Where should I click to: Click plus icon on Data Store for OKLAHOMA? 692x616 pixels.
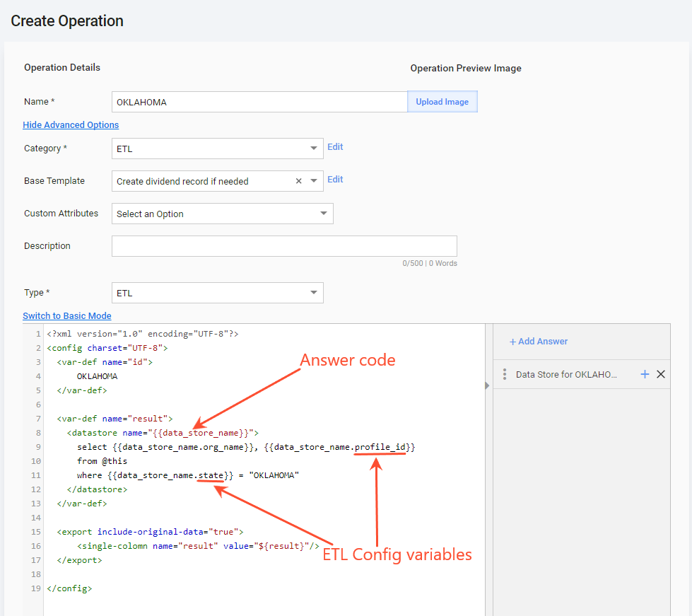(x=645, y=374)
